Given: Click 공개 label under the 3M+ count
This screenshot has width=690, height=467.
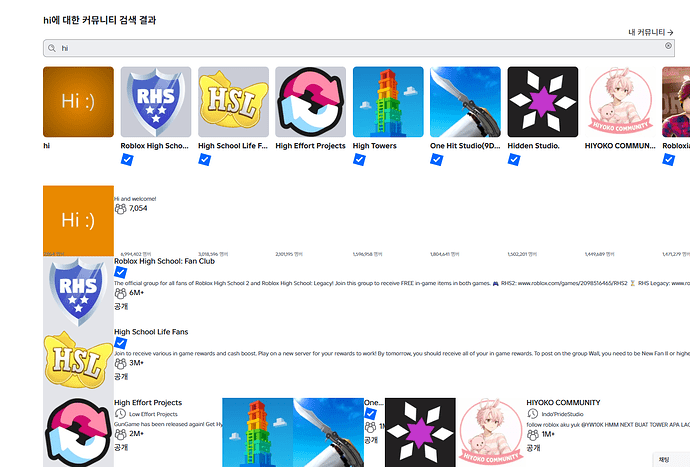Looking at the screenshot, I should 121,377.
